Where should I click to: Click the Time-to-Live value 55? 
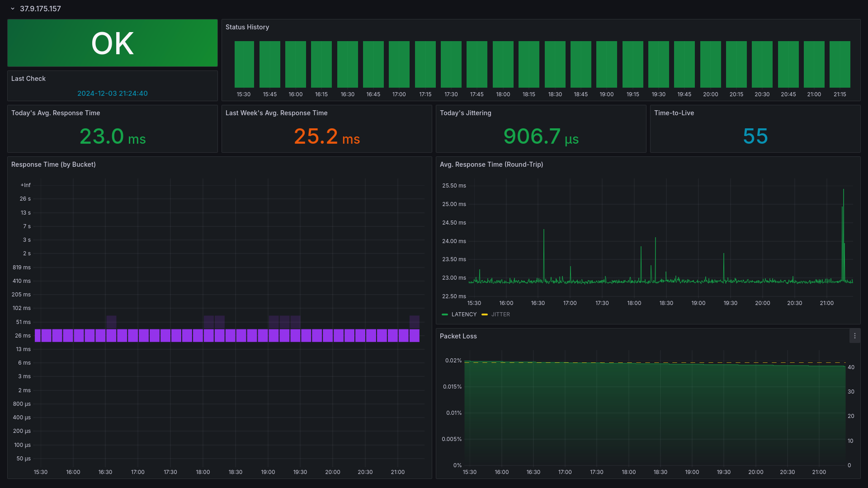point(755,136)
